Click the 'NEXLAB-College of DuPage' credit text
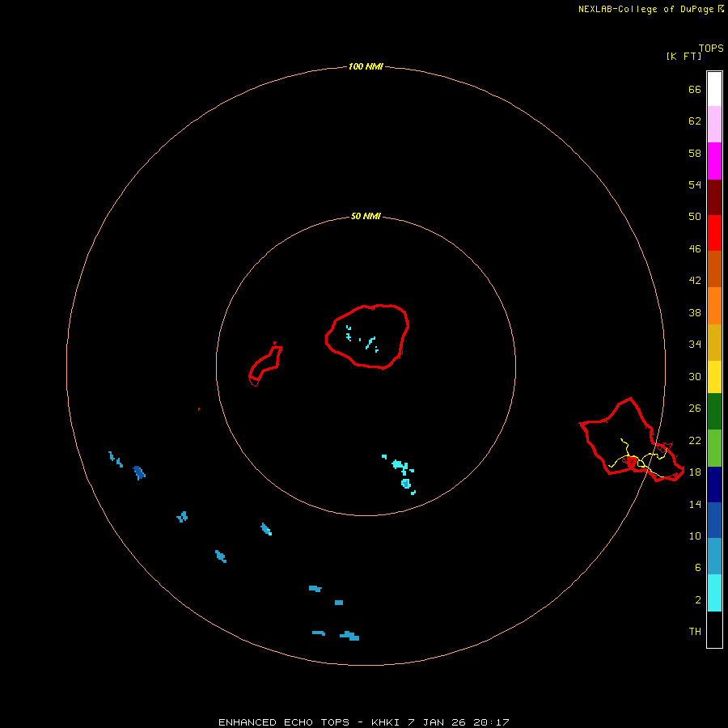The width and height of the screenshot is (728, 728). 645,9
